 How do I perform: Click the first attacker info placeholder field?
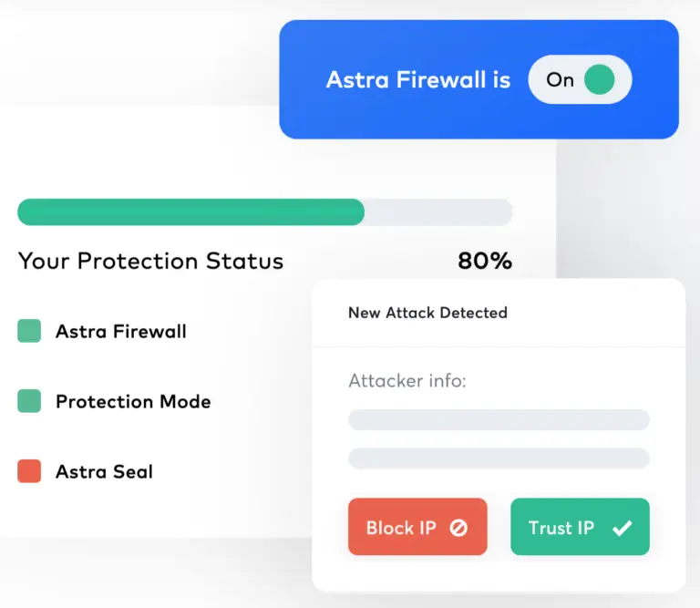click(499, 419)
